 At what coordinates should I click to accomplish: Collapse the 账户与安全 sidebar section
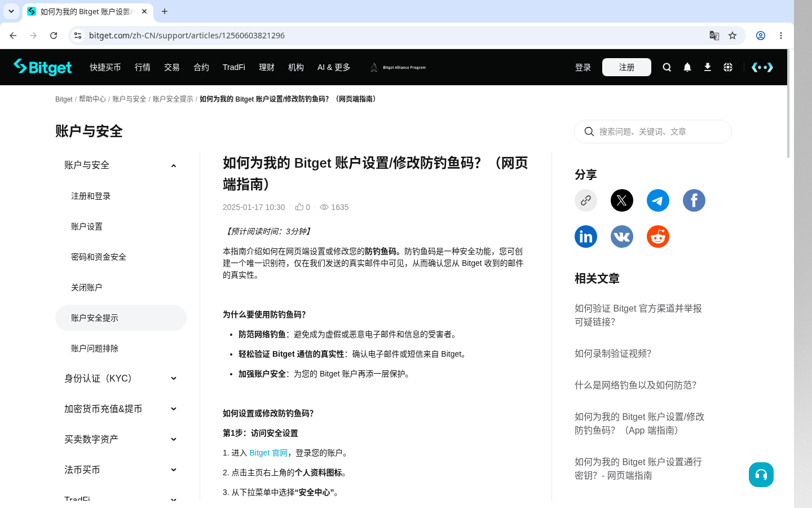(174, 165)
